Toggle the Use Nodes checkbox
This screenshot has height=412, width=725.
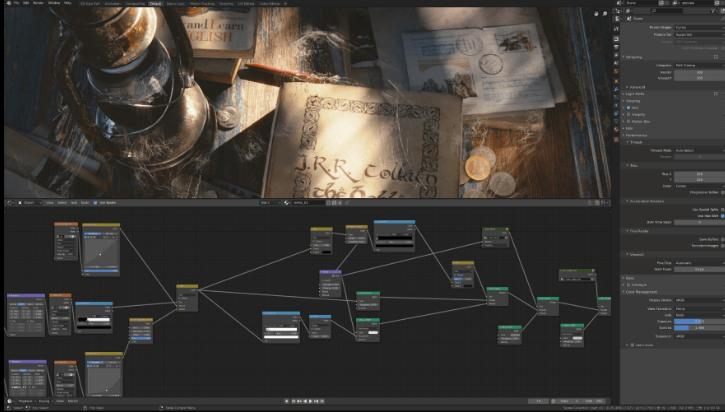(96, 203)
